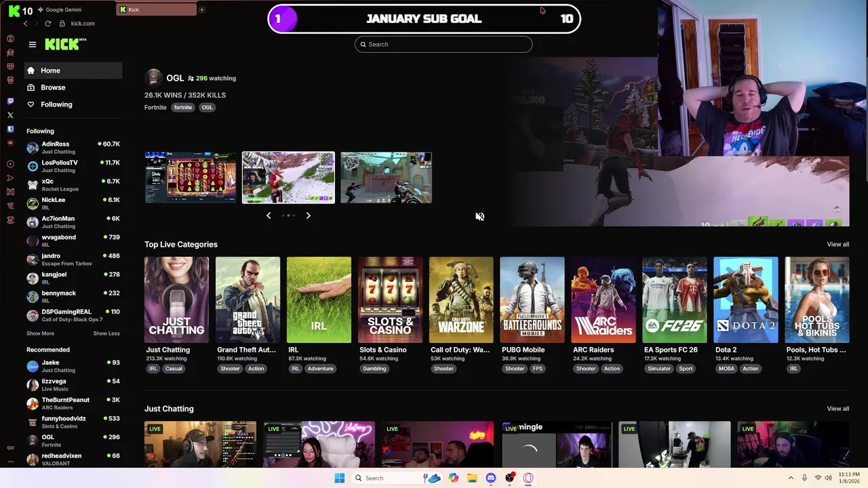
Task: Click the Gambling tag under Slots & Casino
Action: (x=374, y=369)
